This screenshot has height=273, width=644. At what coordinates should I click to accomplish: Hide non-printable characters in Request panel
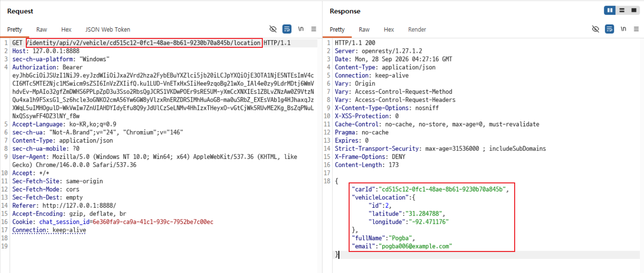[x=273, y=29]
